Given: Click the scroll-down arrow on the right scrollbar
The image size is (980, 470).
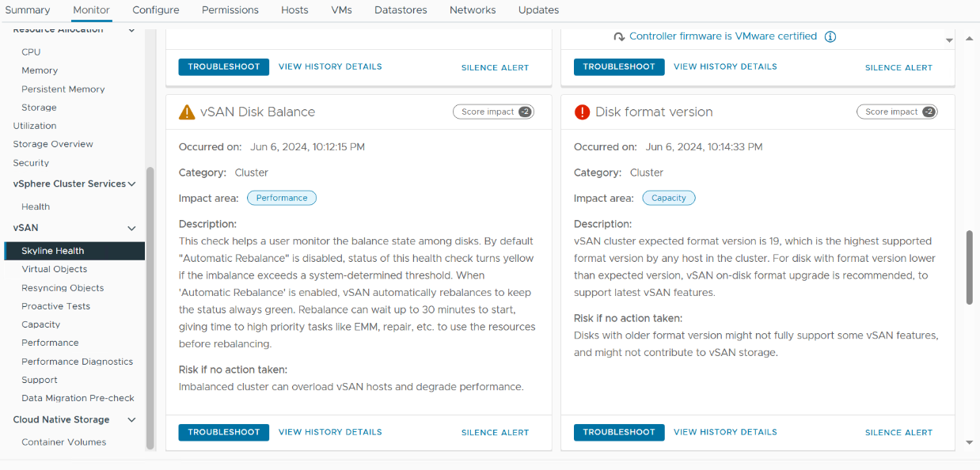Looking at the screenshot, I should pos(969,442).
